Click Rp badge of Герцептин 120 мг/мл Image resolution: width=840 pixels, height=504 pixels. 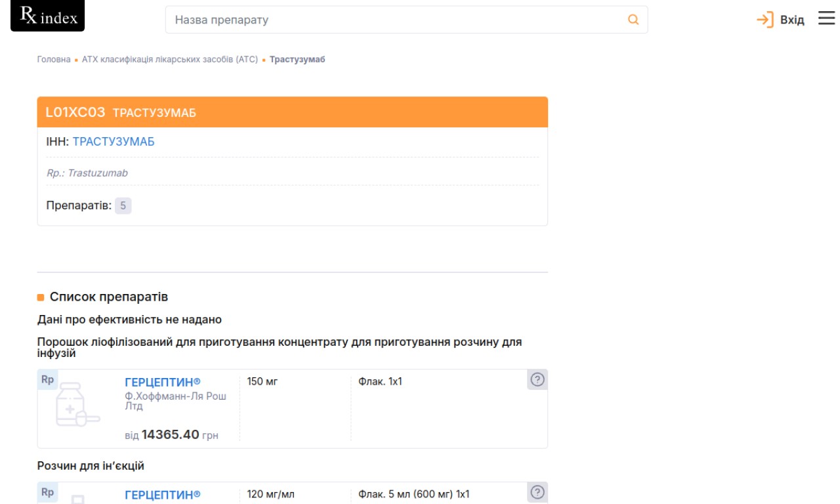click(x=48, y=492)
